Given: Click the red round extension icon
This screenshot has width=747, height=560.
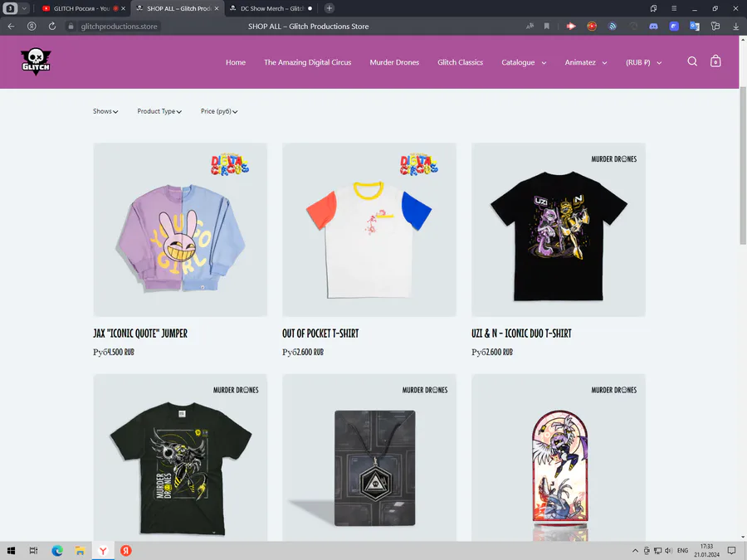Looking at the screenshot, I should [x=592, y=27].
